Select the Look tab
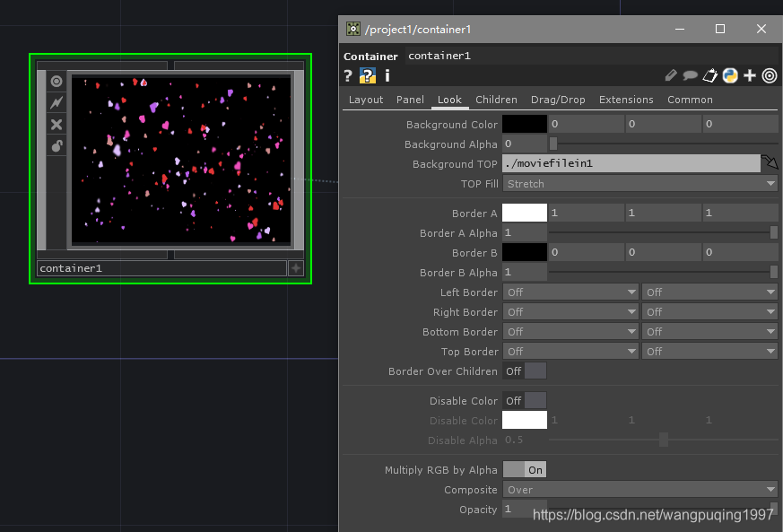Viewport: 783px width, 532px height. point(449,100)
